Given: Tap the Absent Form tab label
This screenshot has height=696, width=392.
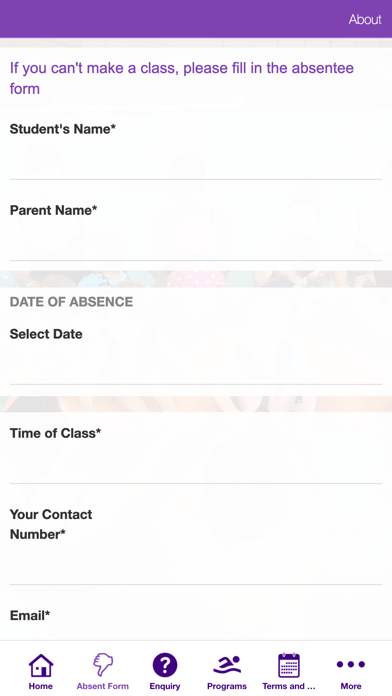Looking at the screenshot, I should pos(103,686).
